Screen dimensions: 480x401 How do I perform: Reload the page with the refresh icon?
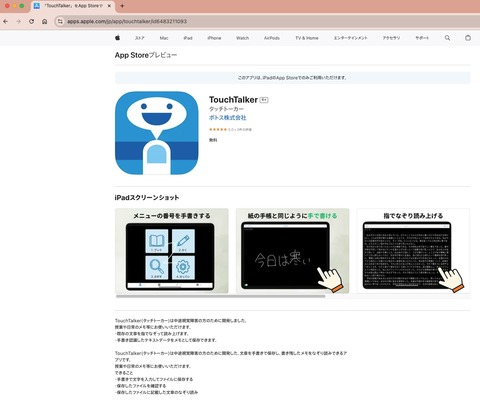coord(31,21)
